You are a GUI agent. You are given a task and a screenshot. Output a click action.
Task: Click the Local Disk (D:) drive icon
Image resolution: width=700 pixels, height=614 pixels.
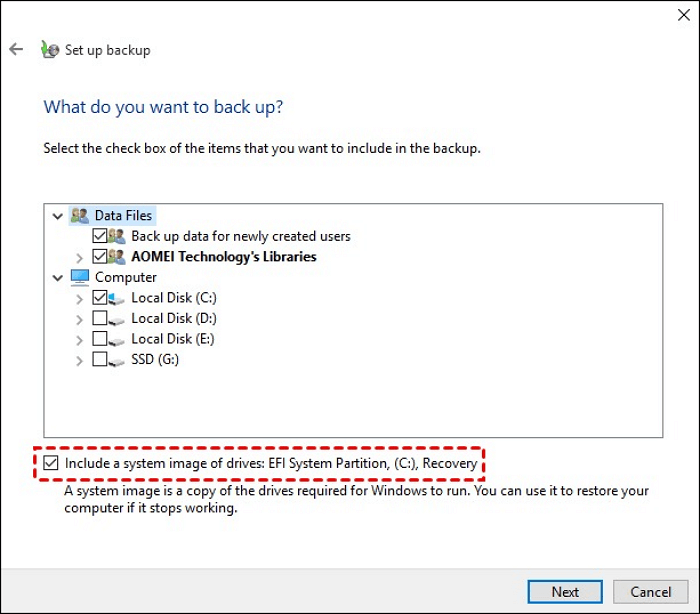117,319
